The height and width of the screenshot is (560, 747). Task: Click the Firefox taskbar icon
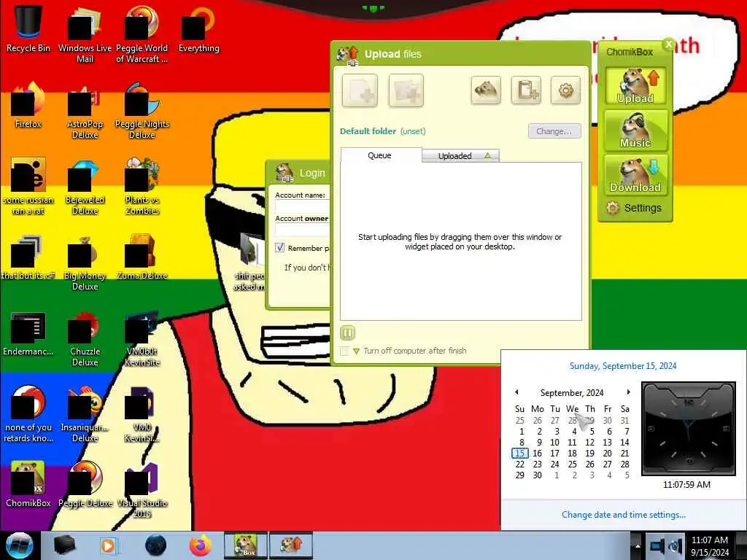pyautogui.click(x=201, y=545)
